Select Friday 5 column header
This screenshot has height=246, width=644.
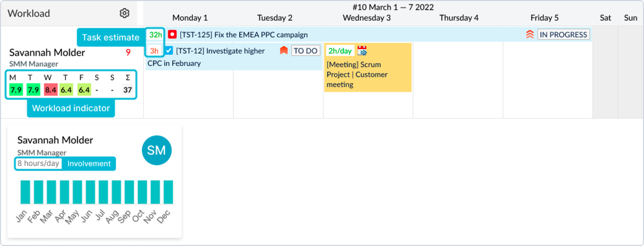545,17
